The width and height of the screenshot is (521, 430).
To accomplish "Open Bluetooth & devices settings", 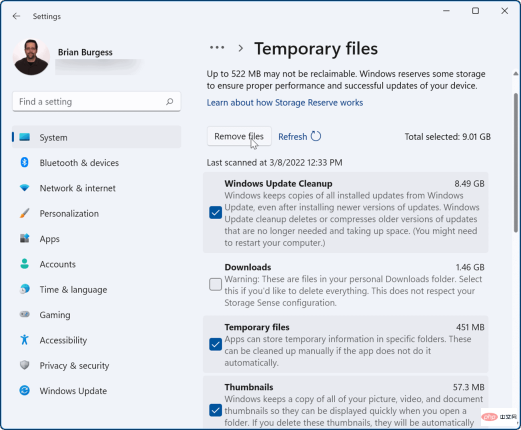I will click(97, 162).
